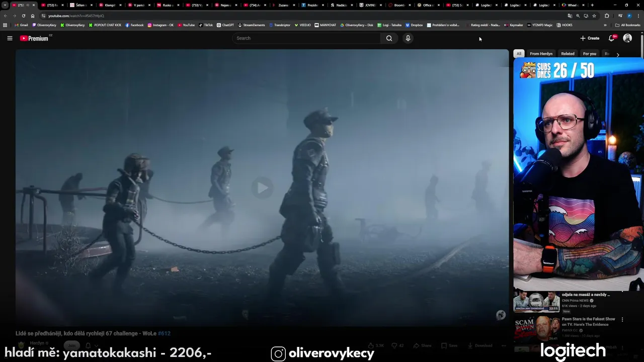The image size is (644, 362).
Task: Open a new browser tab
Action: point(592,5)
